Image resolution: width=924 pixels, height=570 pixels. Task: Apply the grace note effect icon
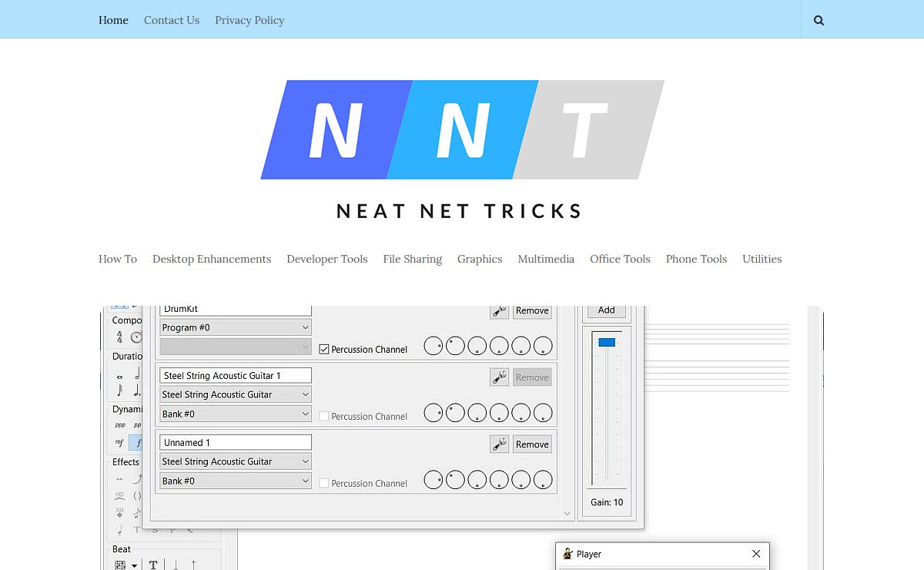tap(137, 512)
